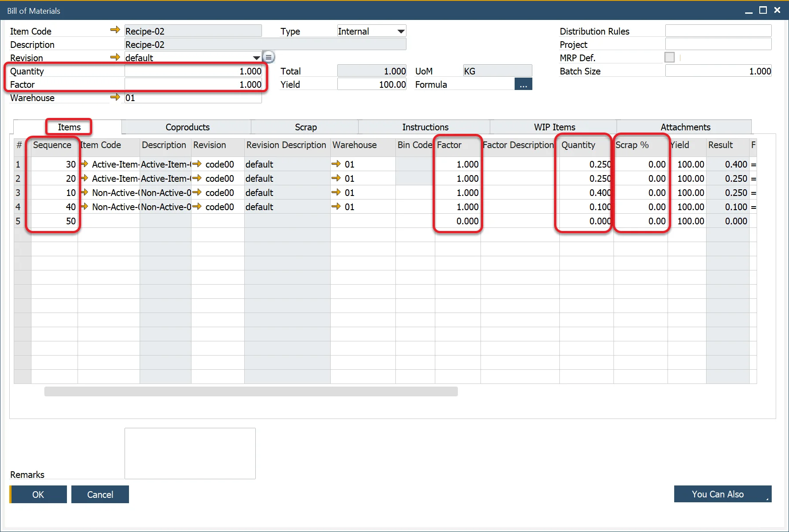Click the horizontal scrollbar under the grid

(251, 391)
